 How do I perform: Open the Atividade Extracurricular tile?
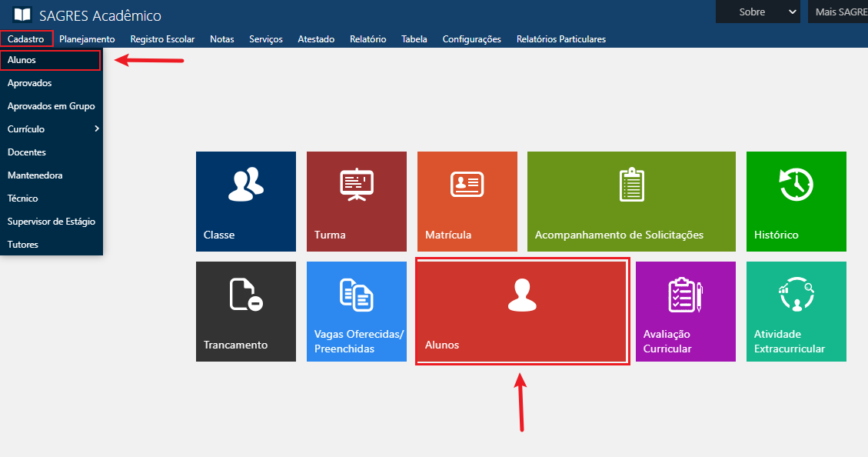tap(796, 295)
